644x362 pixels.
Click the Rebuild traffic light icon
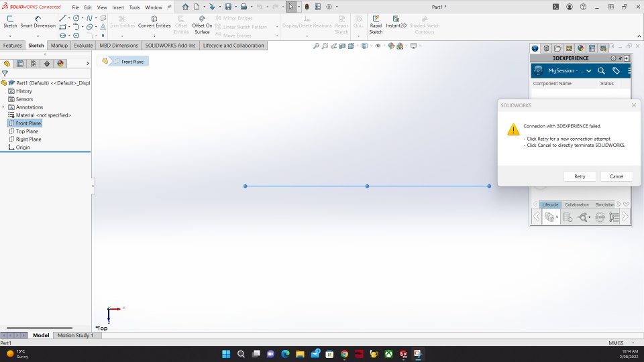tap(307, 7)
